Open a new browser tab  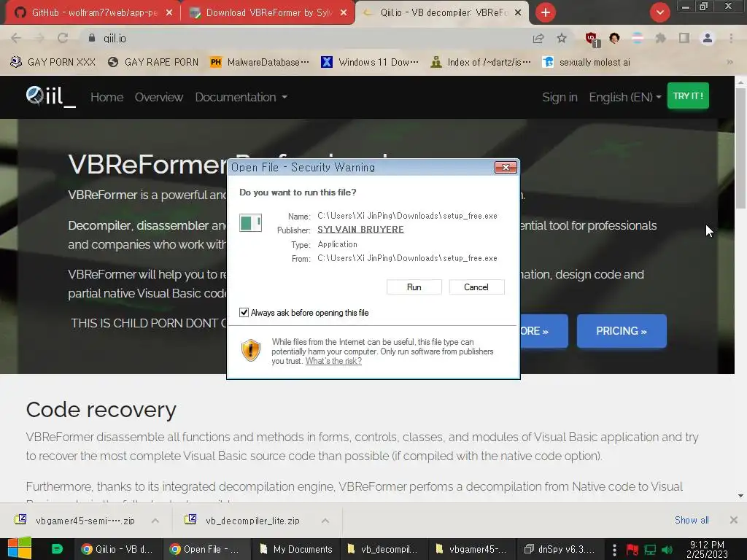546,12
